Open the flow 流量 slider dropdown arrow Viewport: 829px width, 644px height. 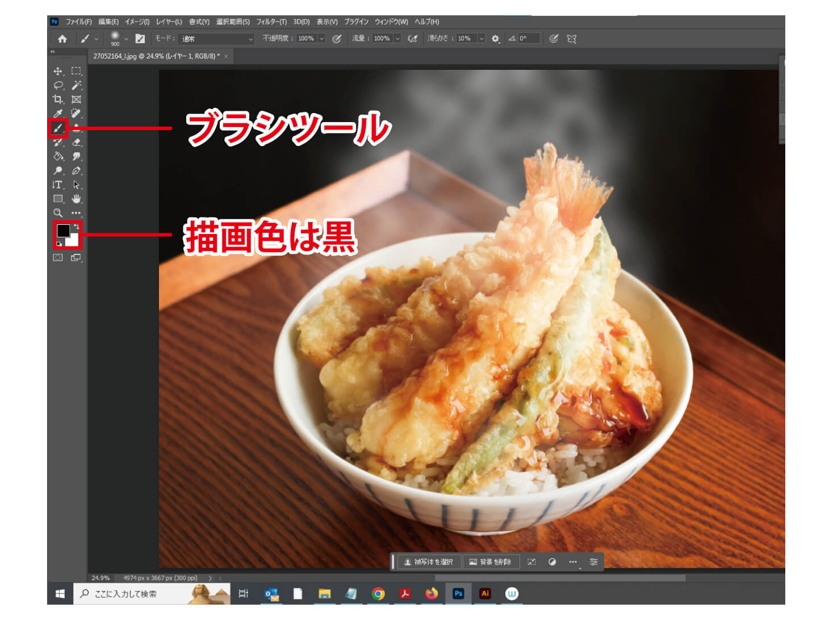[x=397, y=39]
